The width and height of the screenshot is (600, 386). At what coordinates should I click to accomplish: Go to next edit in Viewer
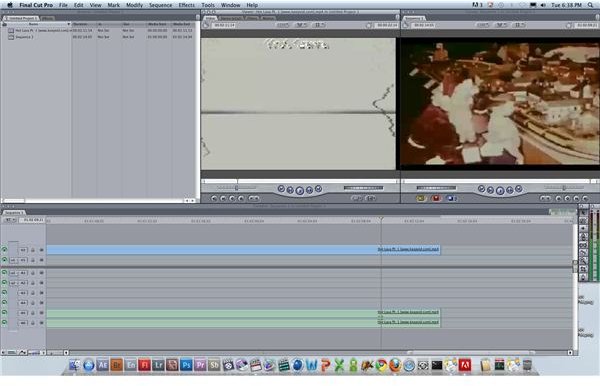tap(318, 189)
